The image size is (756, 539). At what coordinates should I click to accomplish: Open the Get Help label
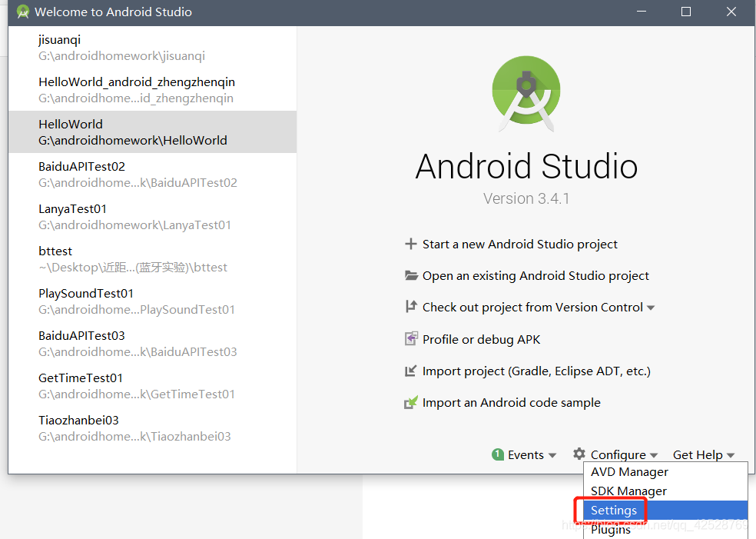point(698,455)
